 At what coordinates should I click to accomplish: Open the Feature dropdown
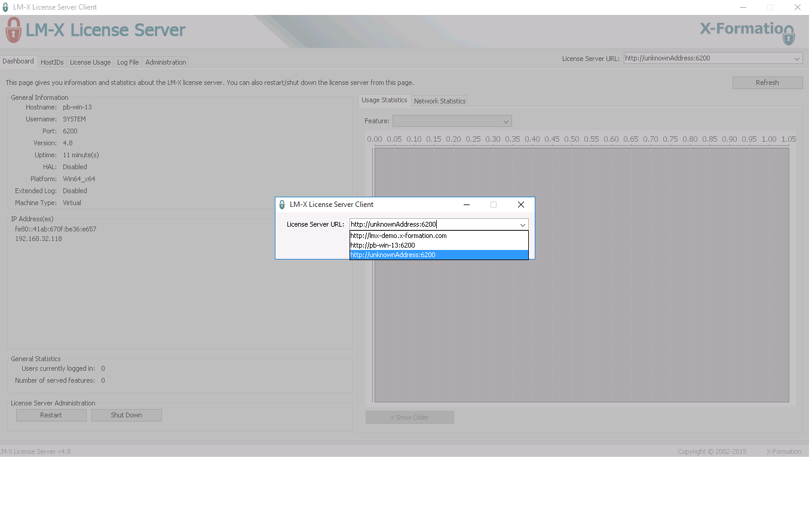[x=452, y=121]
